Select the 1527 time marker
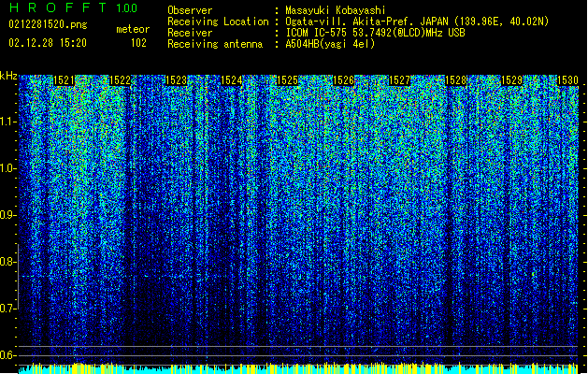 399,80
